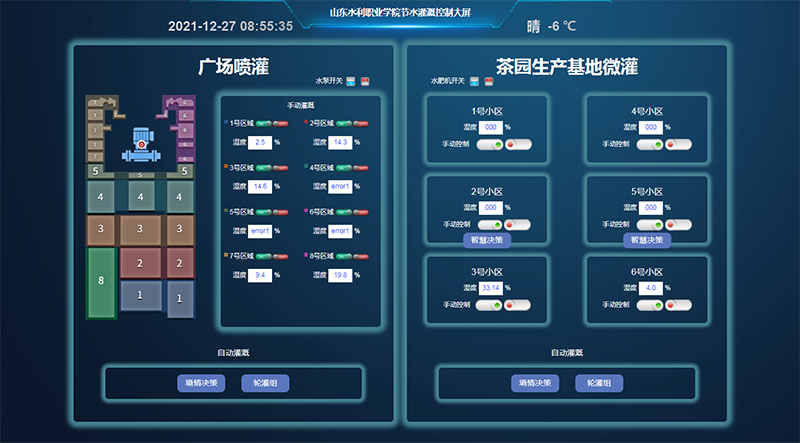Click the blue pump icon on map

141,146
